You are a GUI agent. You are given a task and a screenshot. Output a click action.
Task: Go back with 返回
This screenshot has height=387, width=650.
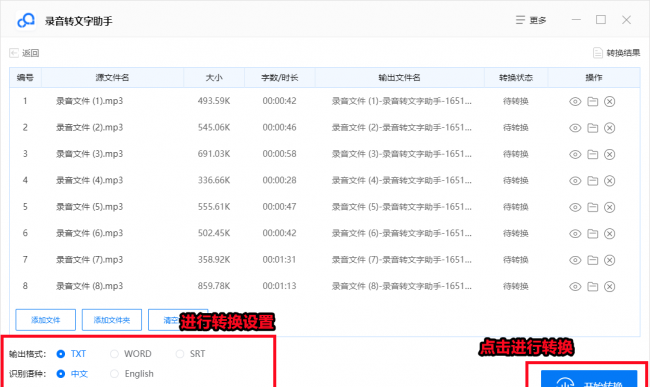(x=24, y=53)
